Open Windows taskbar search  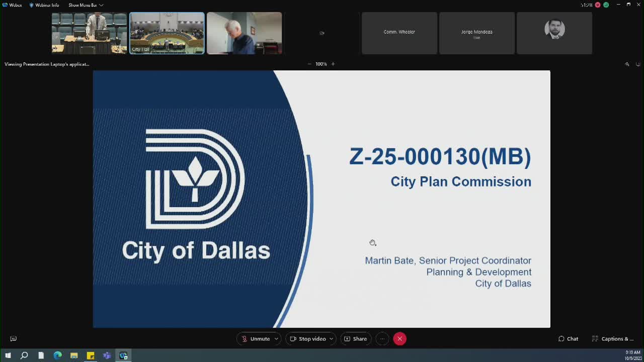pyautogui.click(x=24, y=355)
